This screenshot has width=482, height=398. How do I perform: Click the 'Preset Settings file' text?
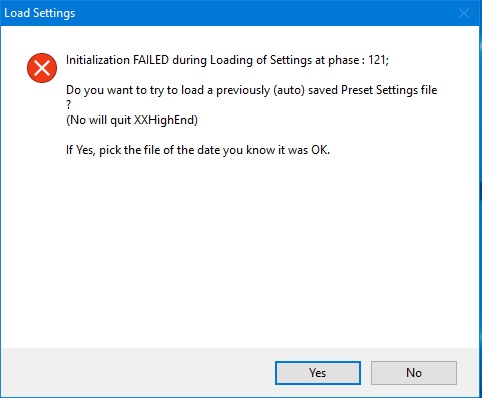point(389,90)
